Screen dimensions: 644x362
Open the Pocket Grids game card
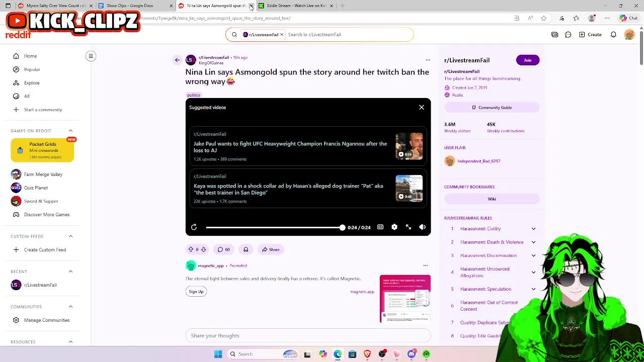43,150
